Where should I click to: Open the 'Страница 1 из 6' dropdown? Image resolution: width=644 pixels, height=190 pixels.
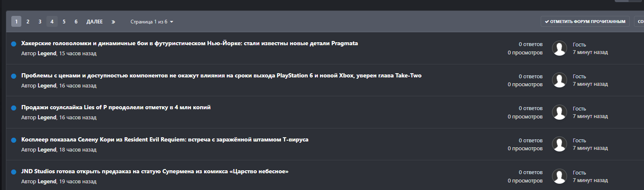click(x=152, y=22)
